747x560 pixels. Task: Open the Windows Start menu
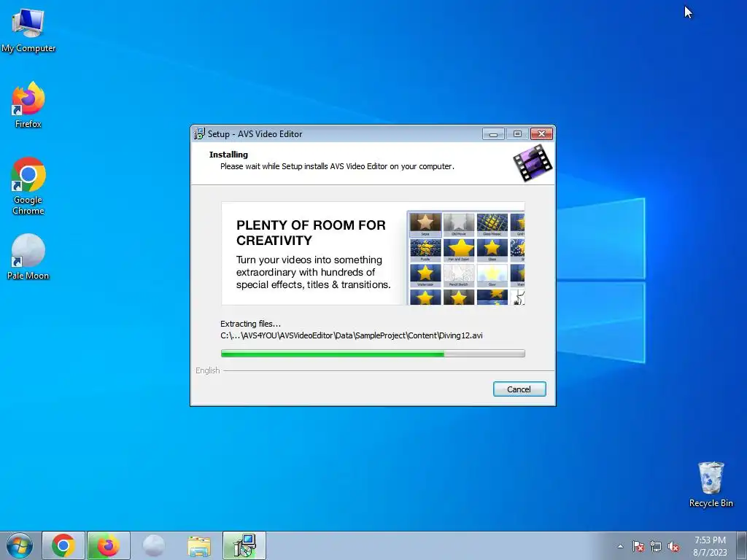19,545
